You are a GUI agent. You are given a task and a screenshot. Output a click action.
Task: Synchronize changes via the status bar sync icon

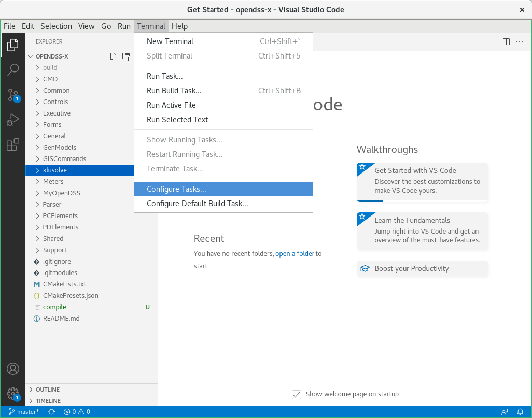tap(50, 412)
